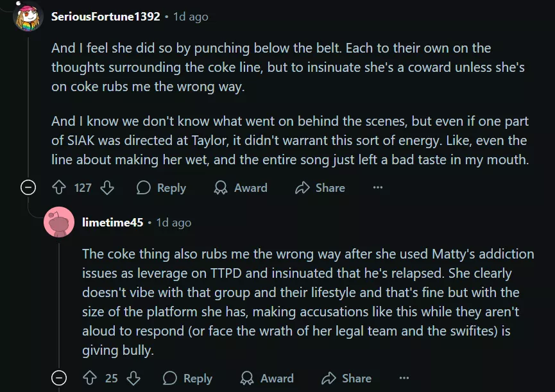Open more options for SeriousFortune1392's comment
This screenshot has width=555, height=392.
coord(378,188)
